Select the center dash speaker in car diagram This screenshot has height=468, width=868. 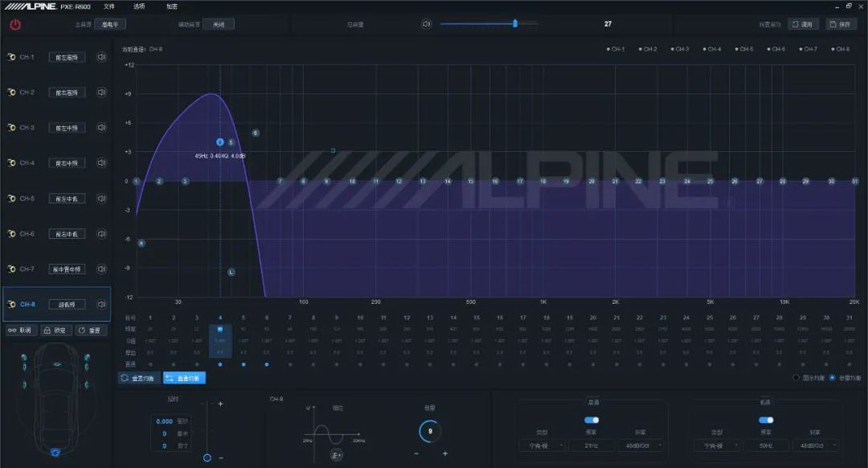click(x=57, y=364)
